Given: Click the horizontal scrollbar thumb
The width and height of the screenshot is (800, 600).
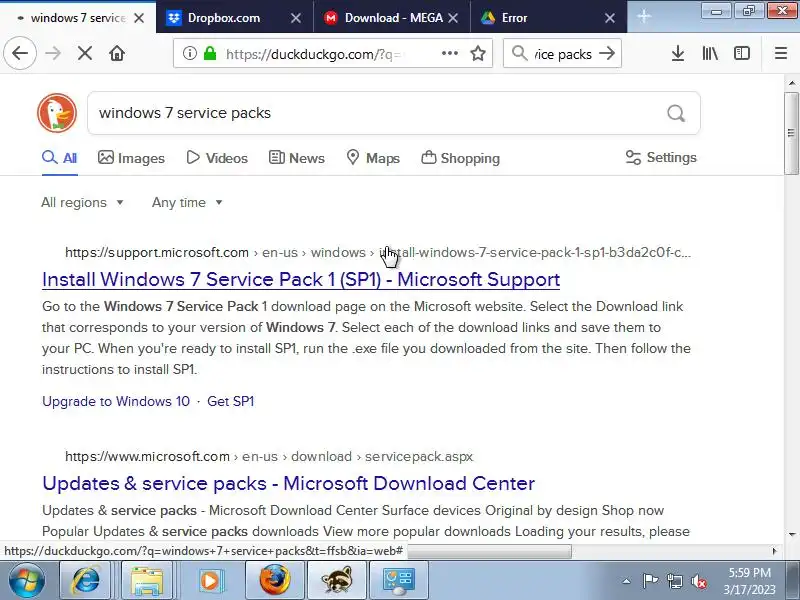Looking at the screenshot, I should (489, 551).
